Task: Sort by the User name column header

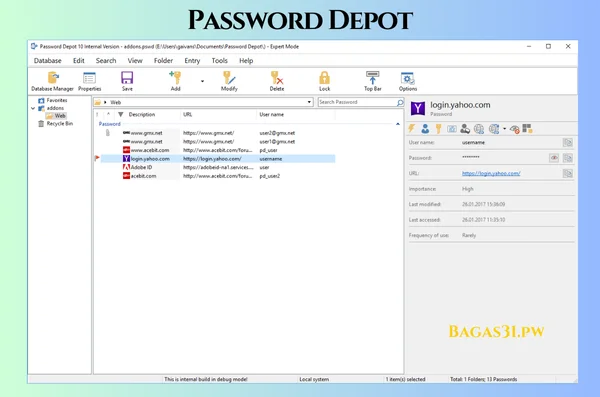Action: pos(272,114)
